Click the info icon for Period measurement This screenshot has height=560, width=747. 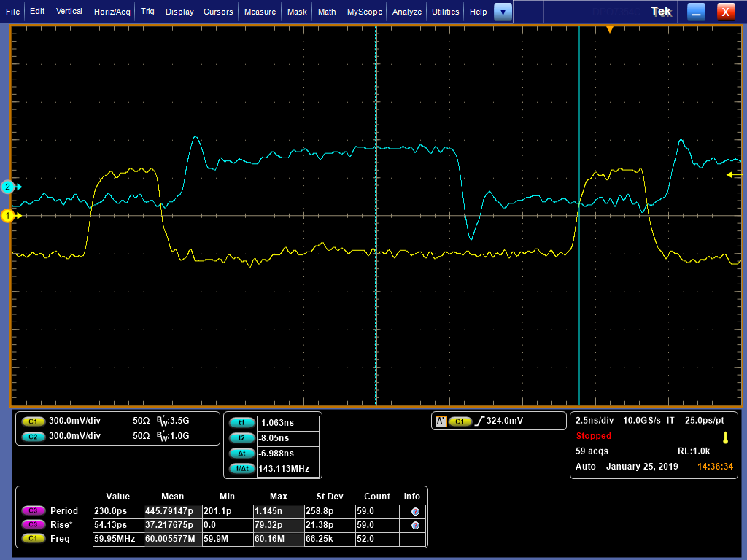tap(415, 511)
